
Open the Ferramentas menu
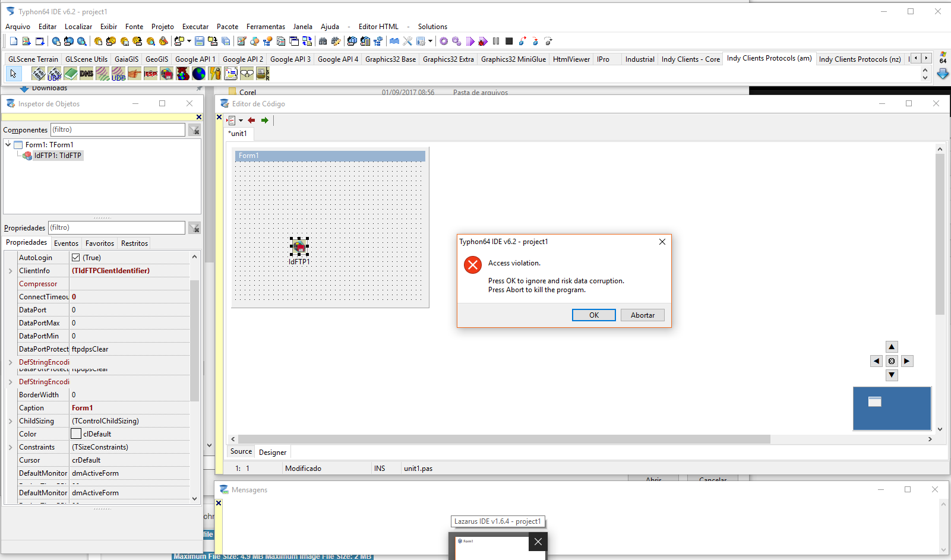tap(266, 27)
